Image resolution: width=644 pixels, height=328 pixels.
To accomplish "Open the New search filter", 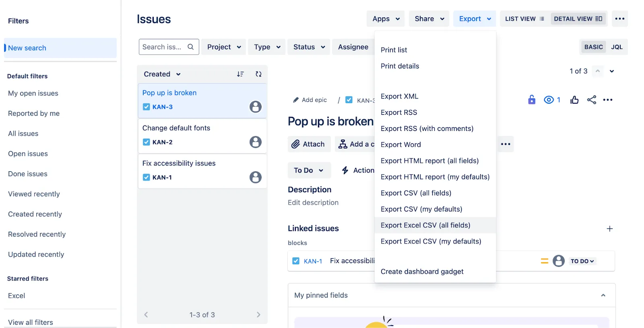I will tap(60, 48).
